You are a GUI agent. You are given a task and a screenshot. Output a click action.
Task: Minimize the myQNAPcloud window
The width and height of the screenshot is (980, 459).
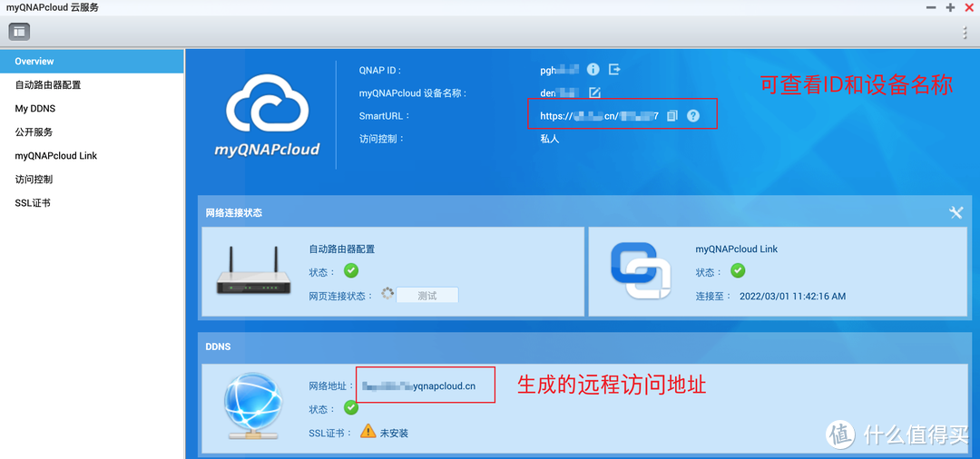click(931, 7)
